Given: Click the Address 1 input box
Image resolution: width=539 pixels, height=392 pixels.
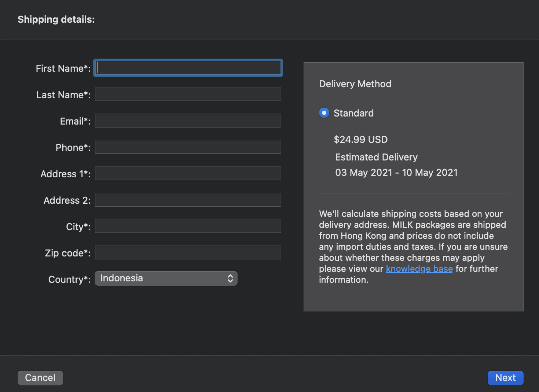Looking at the screenshot, I should (x=188, y=173).
